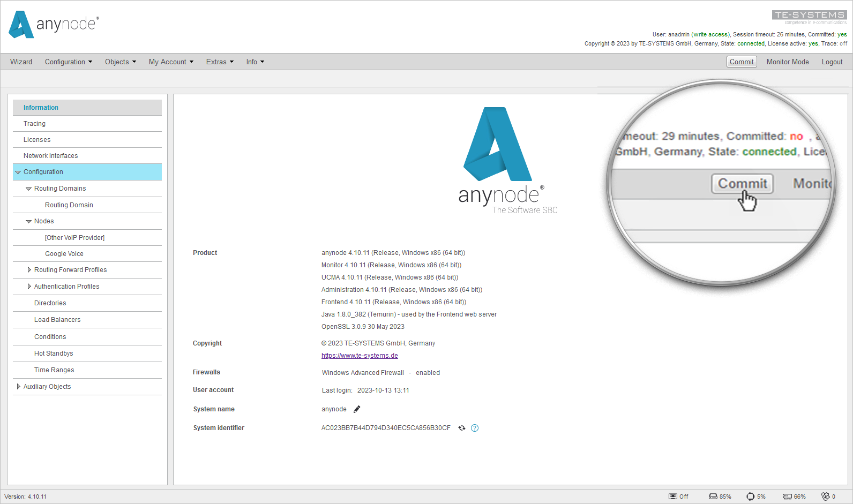This screenshot has height=504, width=853.
Task: Select Tracing in the sidebar
Action: (87, 124)
